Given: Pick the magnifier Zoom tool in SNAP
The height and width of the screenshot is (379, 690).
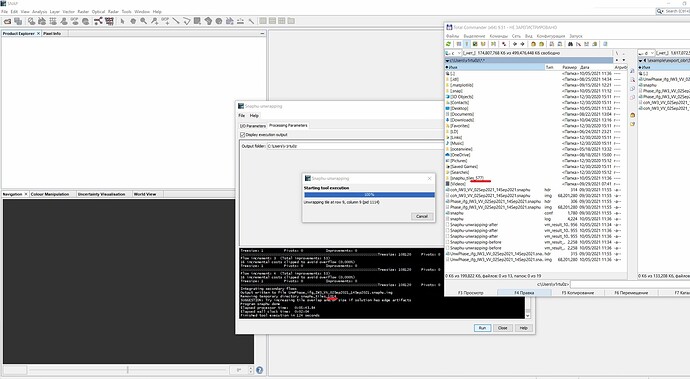Looking at the screenshot, I should (143, 21).
